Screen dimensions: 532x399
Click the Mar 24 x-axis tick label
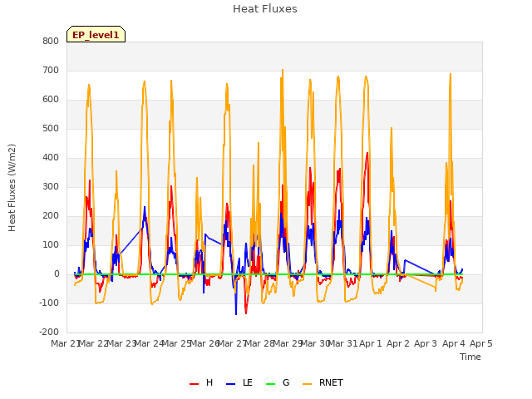pos(150,343)
